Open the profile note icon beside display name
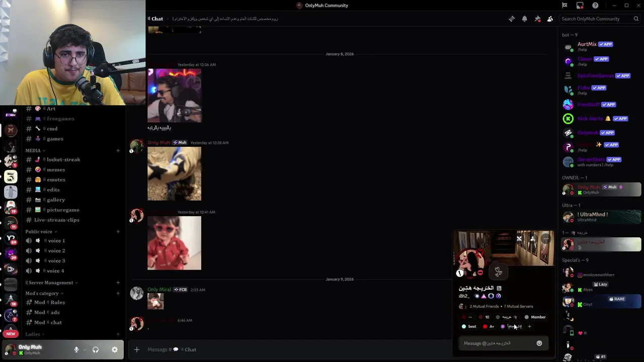 tap(499, 288)
